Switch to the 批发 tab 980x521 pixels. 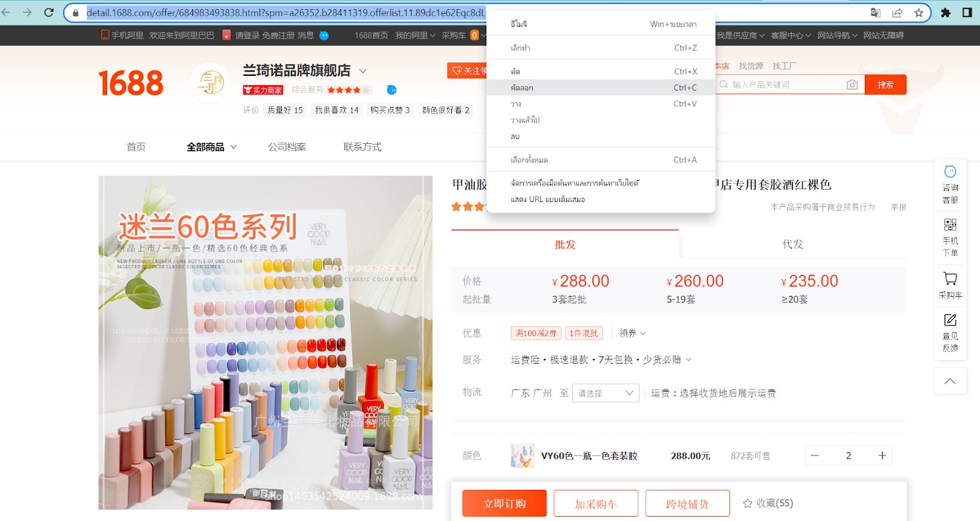pyautogui.click(x=565, y=244)
